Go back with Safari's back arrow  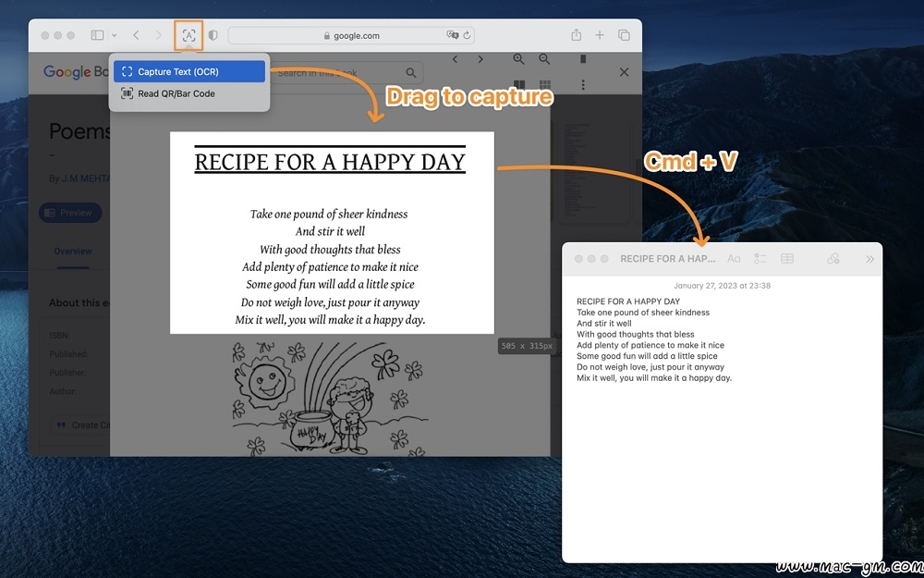136,35
